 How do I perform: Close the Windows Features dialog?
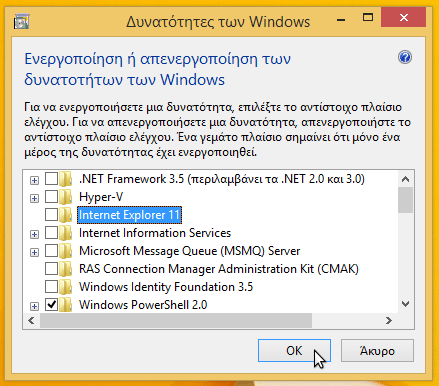pyautogui.click(x=403, y=18)
